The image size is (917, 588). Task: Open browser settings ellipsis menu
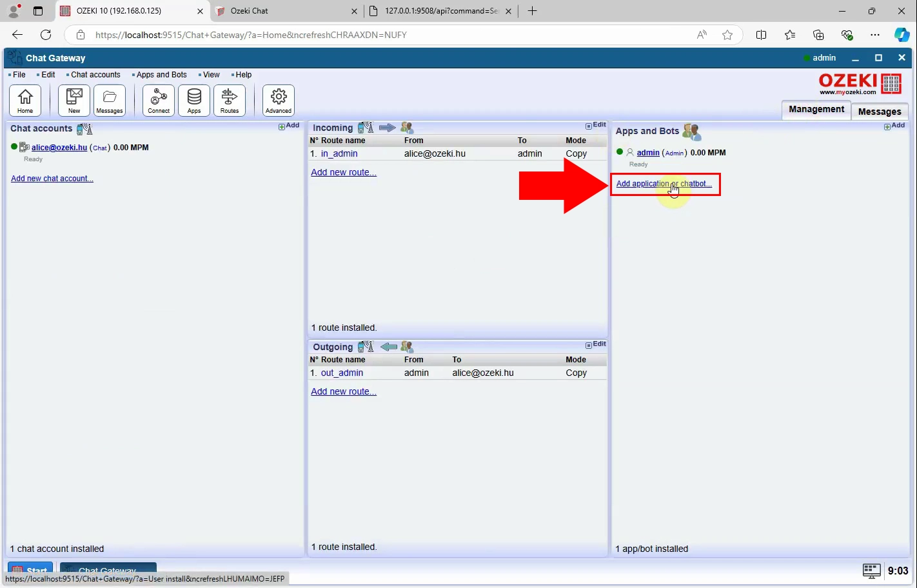pos(874,35)
